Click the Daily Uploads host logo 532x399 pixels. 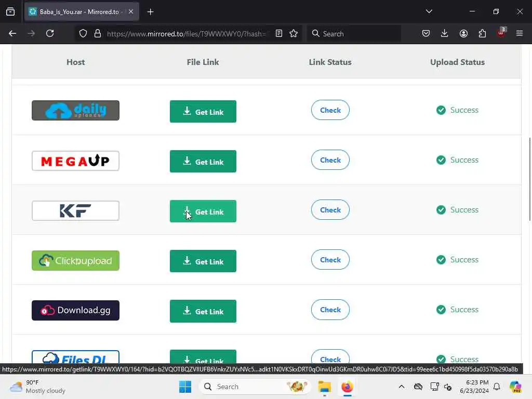(x=76, y=110)
